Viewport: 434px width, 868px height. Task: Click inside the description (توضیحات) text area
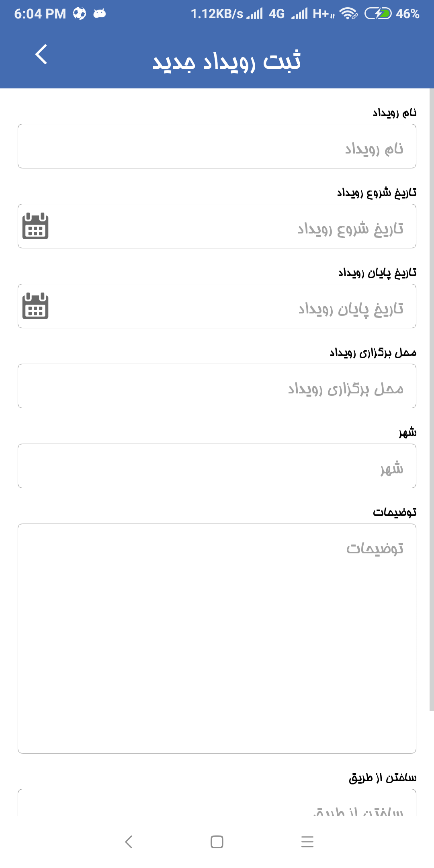point(217,639)
